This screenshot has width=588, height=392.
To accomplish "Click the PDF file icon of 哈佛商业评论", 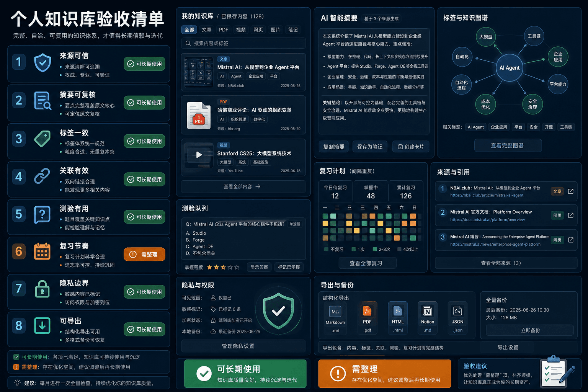I will (199, 115).
